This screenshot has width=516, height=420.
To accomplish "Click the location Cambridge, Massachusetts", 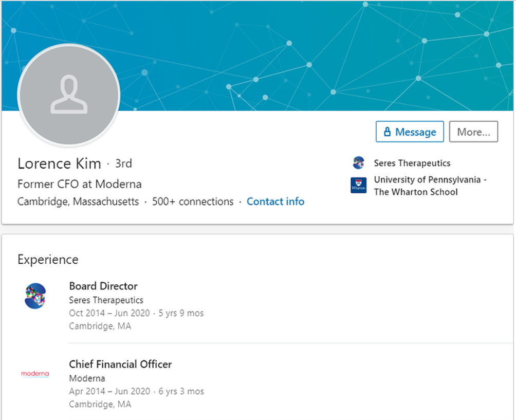I will pyautogui.click(x=78, y=201).
